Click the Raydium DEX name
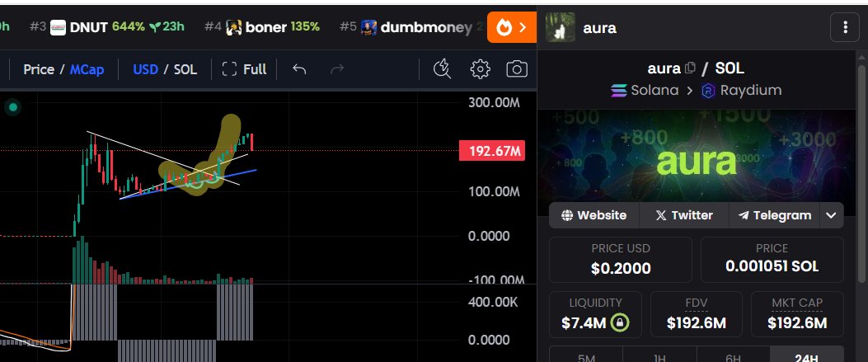This screenshot has height=362, width=868. click(751, 90)
